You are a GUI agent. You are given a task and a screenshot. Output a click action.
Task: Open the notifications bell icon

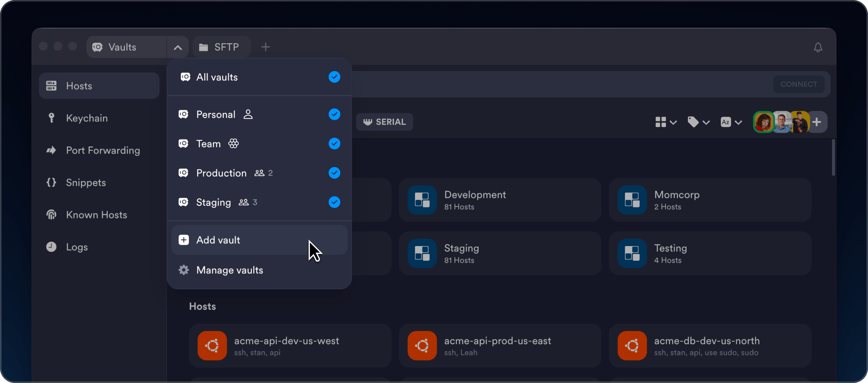[x=818, y=47]
